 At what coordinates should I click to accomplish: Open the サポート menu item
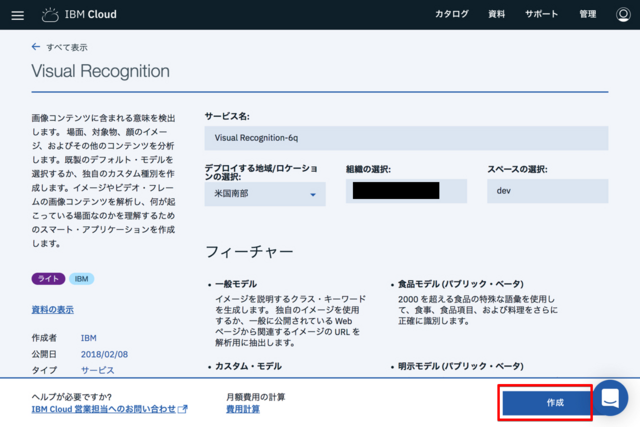click(x=541, y=14)
